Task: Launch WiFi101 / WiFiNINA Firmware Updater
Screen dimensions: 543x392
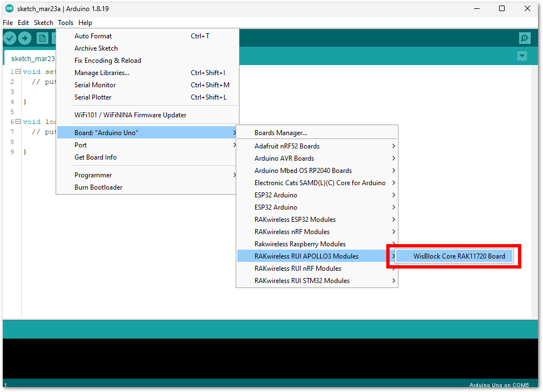Action: coord(147,115)
